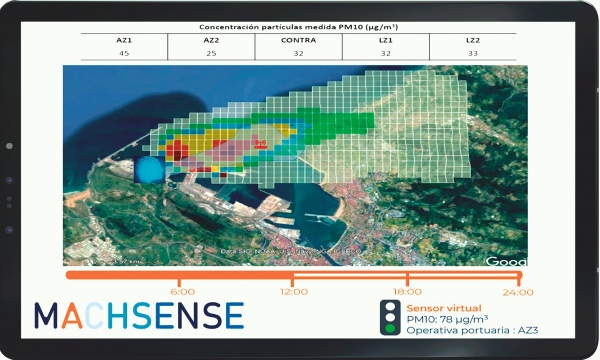Jump timeline to the 6:00 marker
Image resolution: width=600 pixels, height=360 pixels.
click(183, 292)
